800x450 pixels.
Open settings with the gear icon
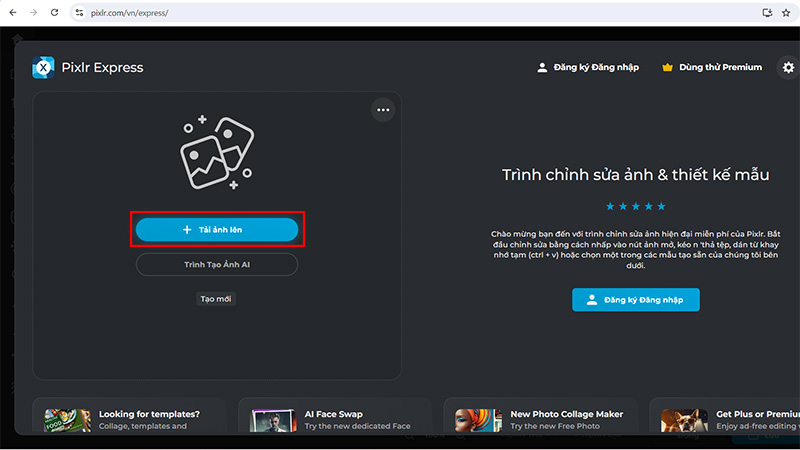788,68
